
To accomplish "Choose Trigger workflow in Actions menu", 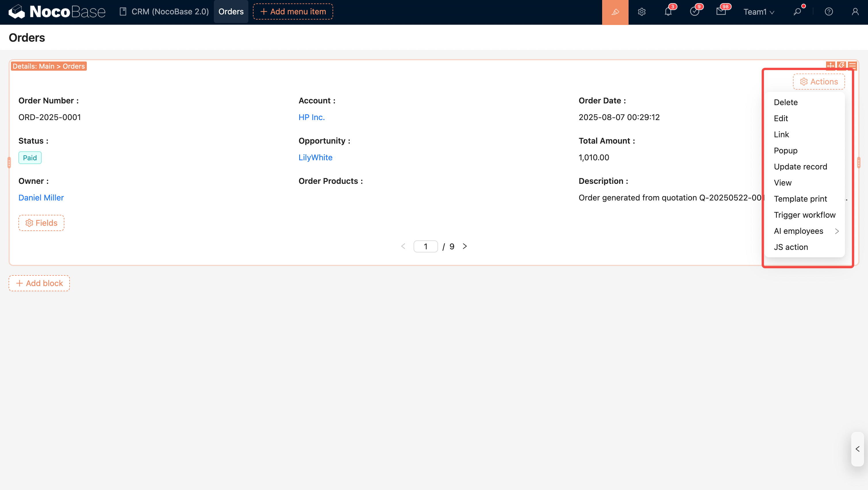I will point(804,215).
